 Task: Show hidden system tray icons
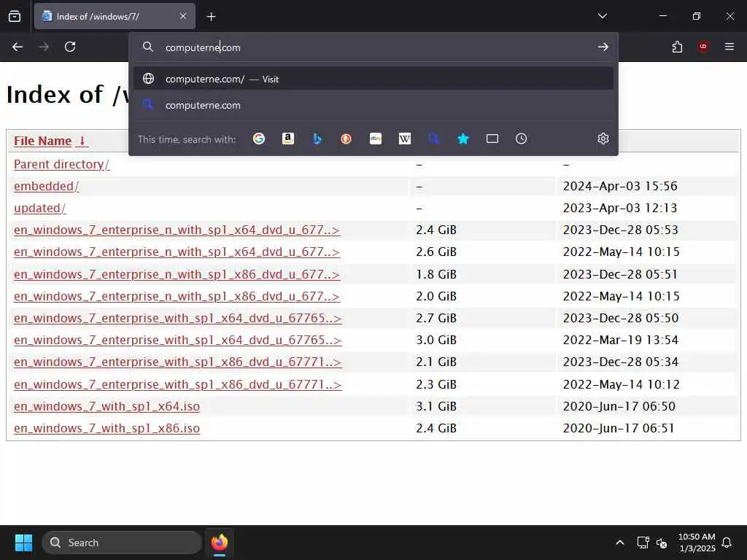click(x=620, y=542)
